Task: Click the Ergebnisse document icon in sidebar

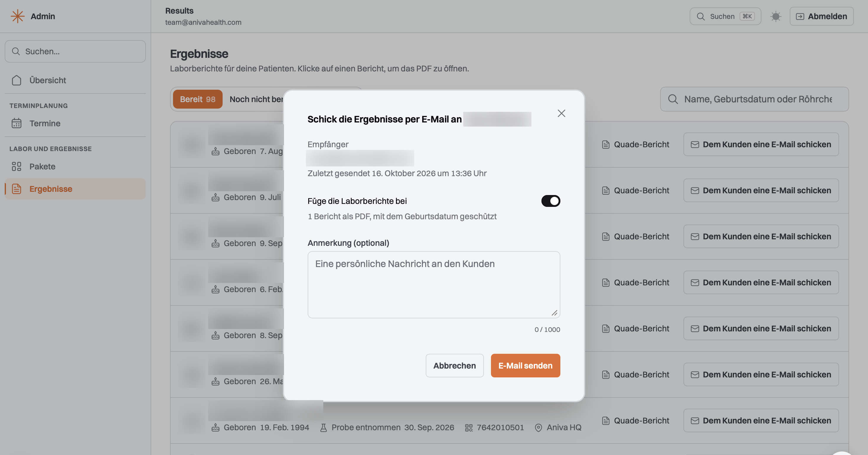Action: [x=17, y=189]
